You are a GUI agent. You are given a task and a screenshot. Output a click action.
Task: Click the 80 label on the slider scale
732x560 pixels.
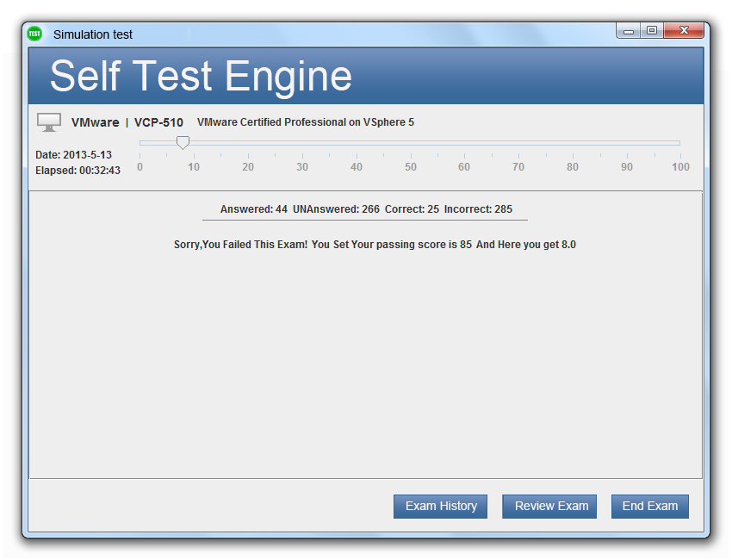(x=573, y=167)
